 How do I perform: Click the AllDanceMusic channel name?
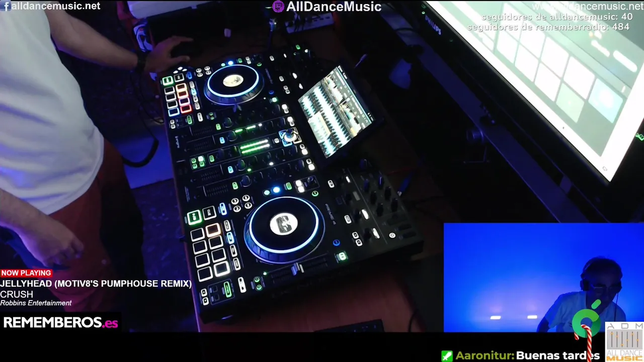[x=334, y=7]
